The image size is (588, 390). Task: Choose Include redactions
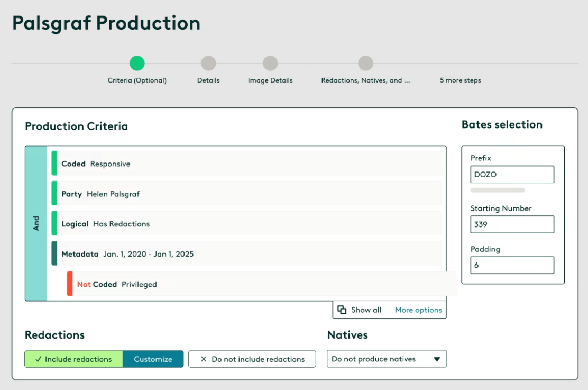(x=74, y=359)
